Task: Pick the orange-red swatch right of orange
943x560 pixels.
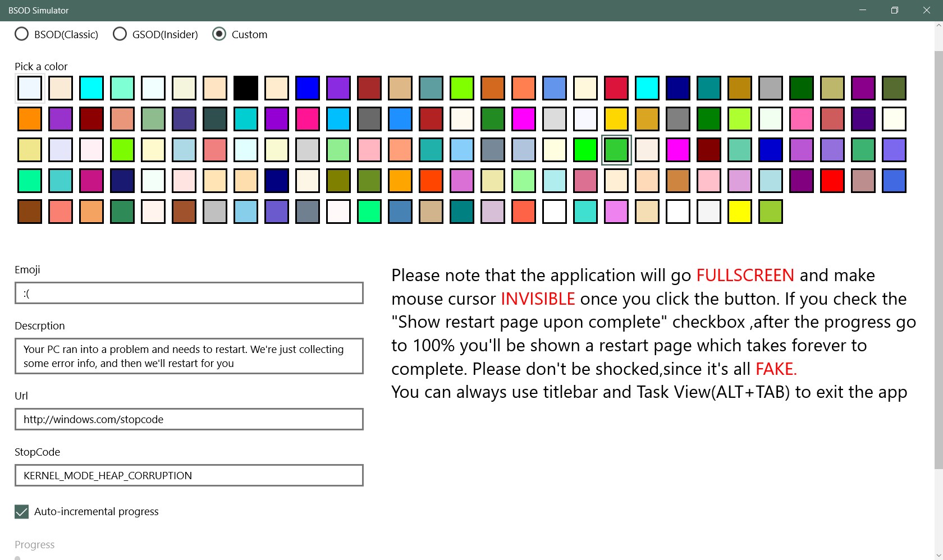Action: (431, 181)
